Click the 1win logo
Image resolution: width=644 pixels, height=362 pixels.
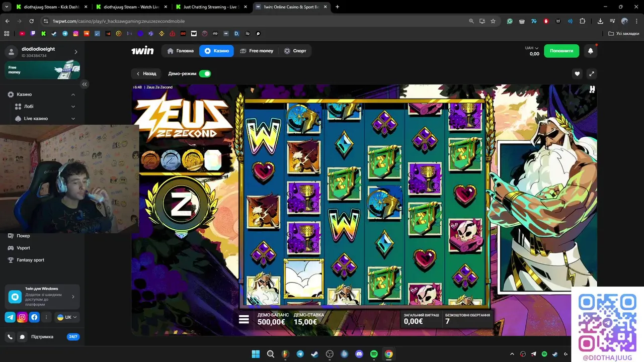click(142, 51)
